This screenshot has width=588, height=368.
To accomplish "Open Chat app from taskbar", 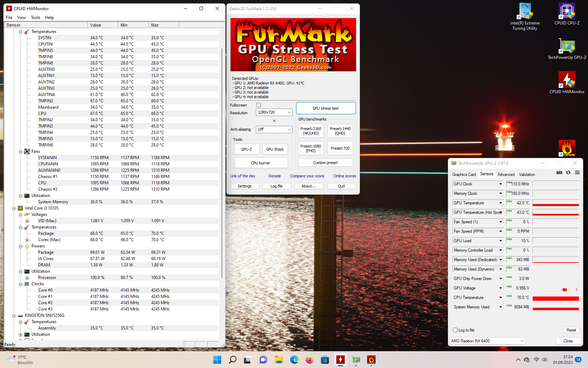I will tap(263, 360).
